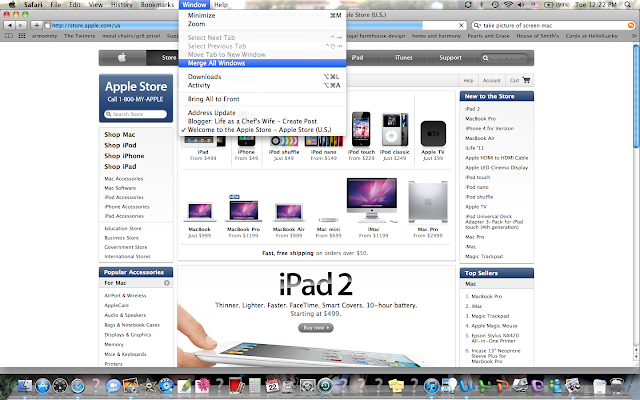This screenshot has width=640, height=400.
Task: Click the stop loading X in address bar
Action: click(x=461, y=25)
